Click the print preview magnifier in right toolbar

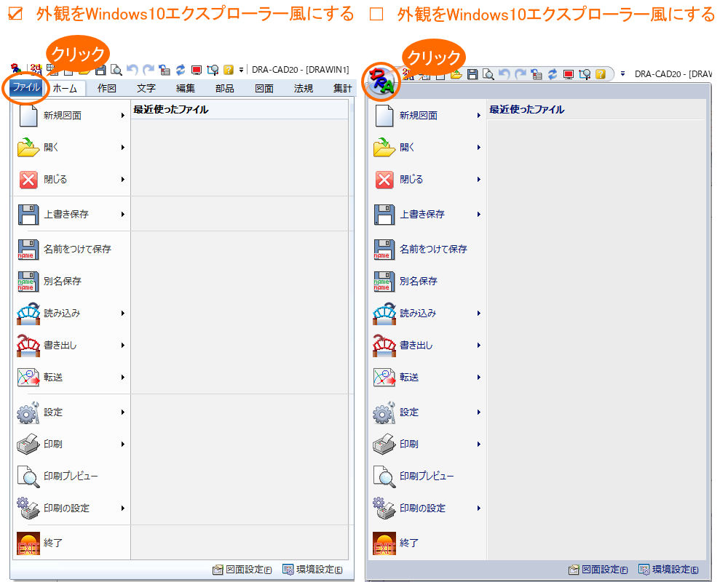pyautogui.click(x=488, y=73)
